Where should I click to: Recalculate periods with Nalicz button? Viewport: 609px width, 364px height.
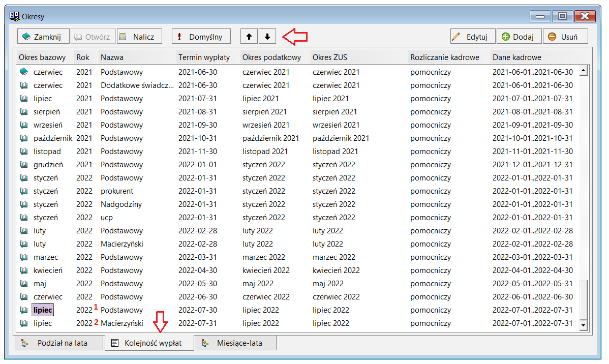tap(139, 37)
